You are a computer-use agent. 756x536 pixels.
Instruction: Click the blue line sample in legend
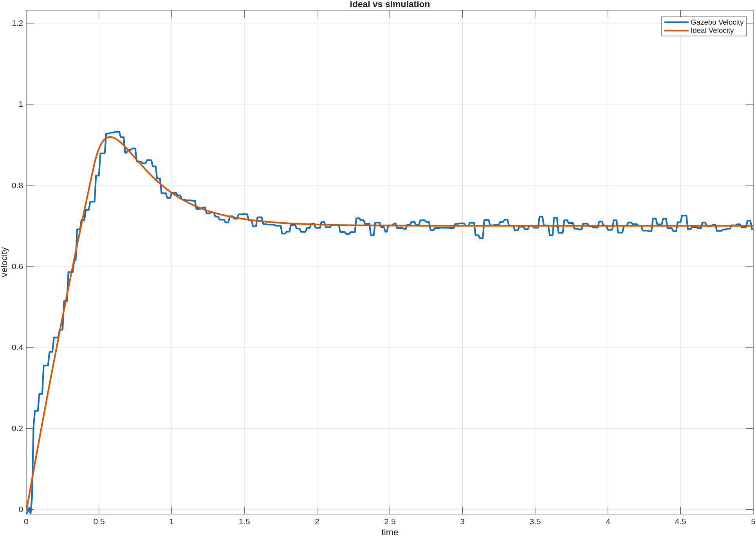[x=676, y=22]
